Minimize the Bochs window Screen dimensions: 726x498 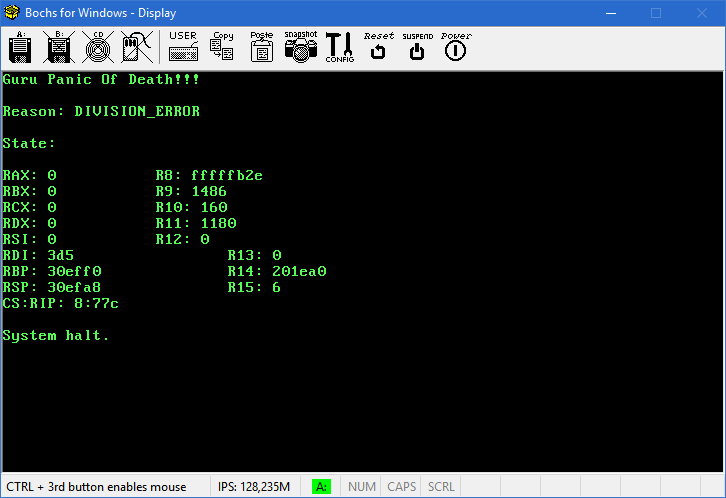pos(611,13)
